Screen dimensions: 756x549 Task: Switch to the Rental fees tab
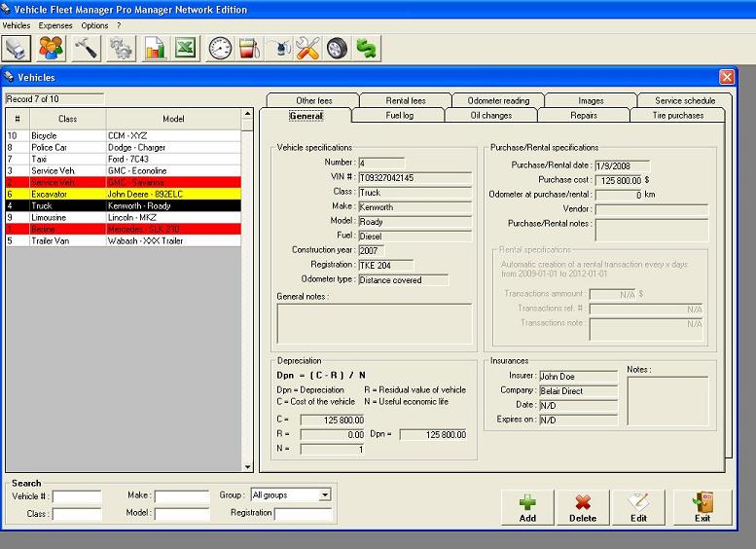pyautogui.click(x=406, y=100)
